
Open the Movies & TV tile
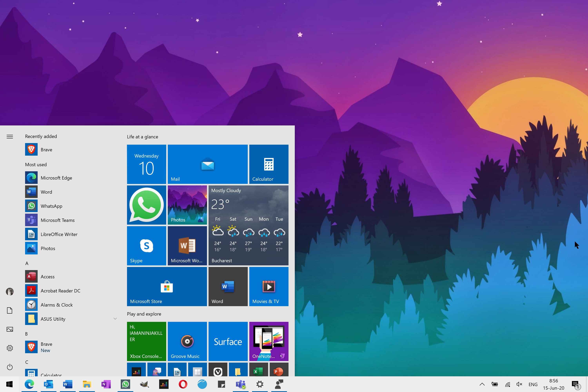pos(269,287)
